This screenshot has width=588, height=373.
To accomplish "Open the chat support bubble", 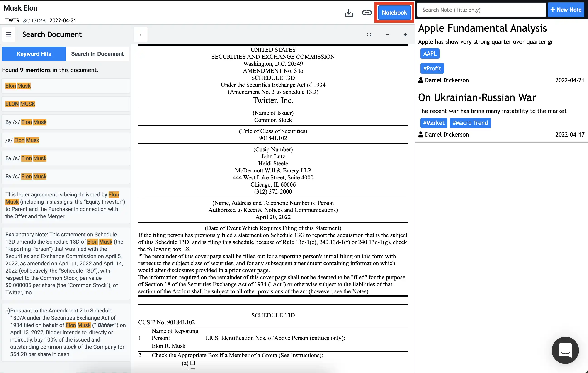I will pos(565,350).
